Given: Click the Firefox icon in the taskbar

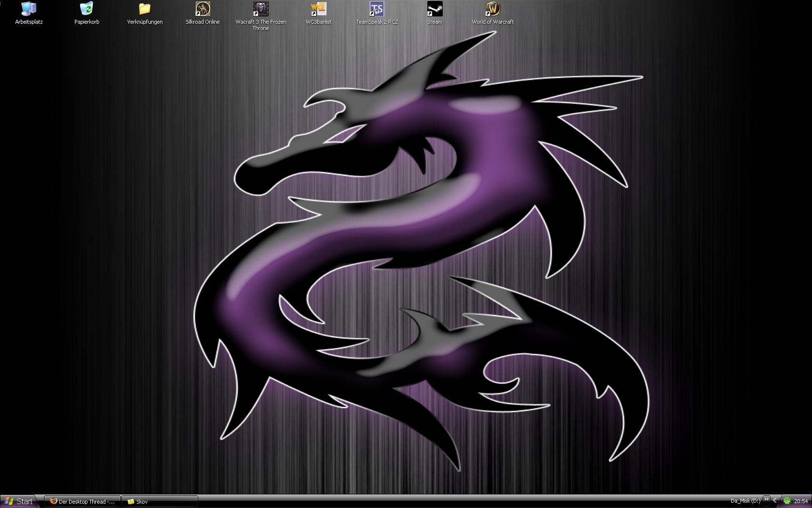Looking at the screenshot, I should pyautogui.click(x=53, y=501).
